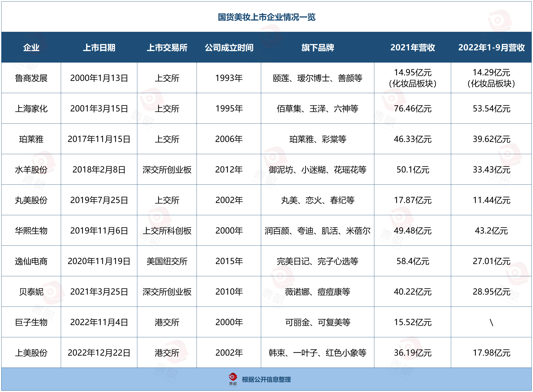Select the 上交所科创板 exchange cell

point(167,231)
